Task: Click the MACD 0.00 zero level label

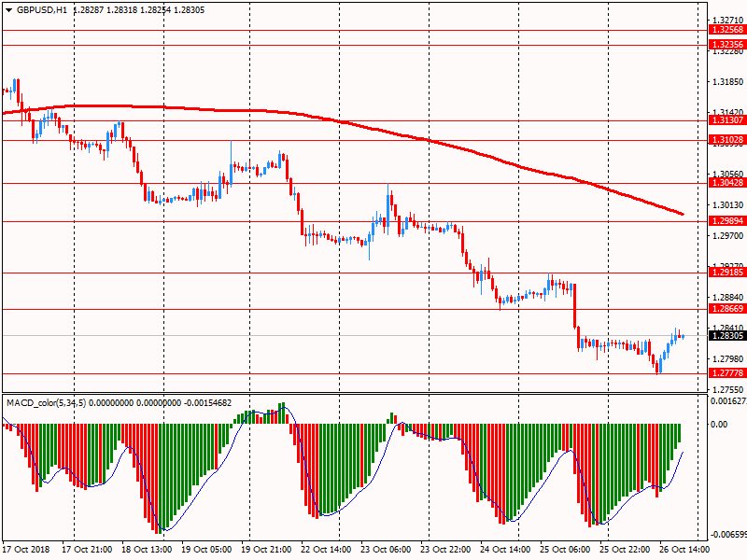Action: (719, 424)
